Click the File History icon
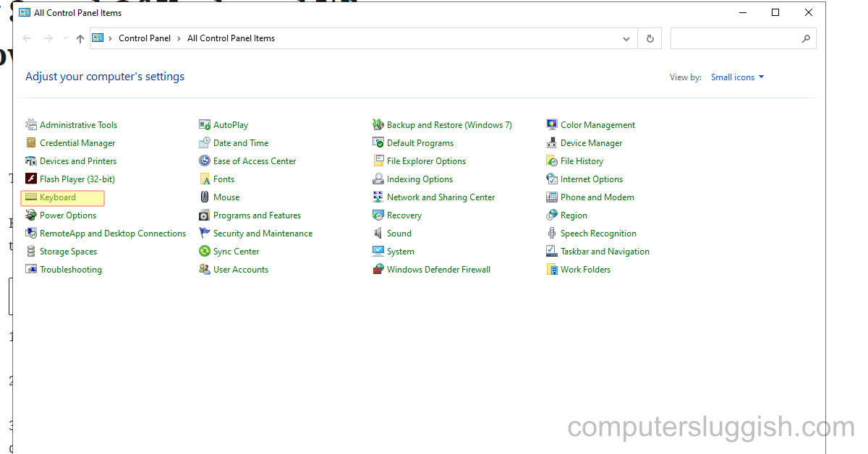This screenshot has width=868, height=454. click(552, 161)
